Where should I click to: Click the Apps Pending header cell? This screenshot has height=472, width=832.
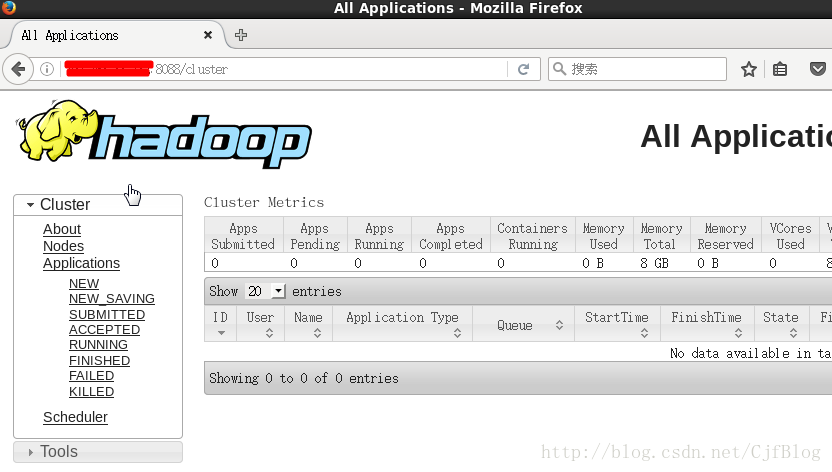point(315,236)
